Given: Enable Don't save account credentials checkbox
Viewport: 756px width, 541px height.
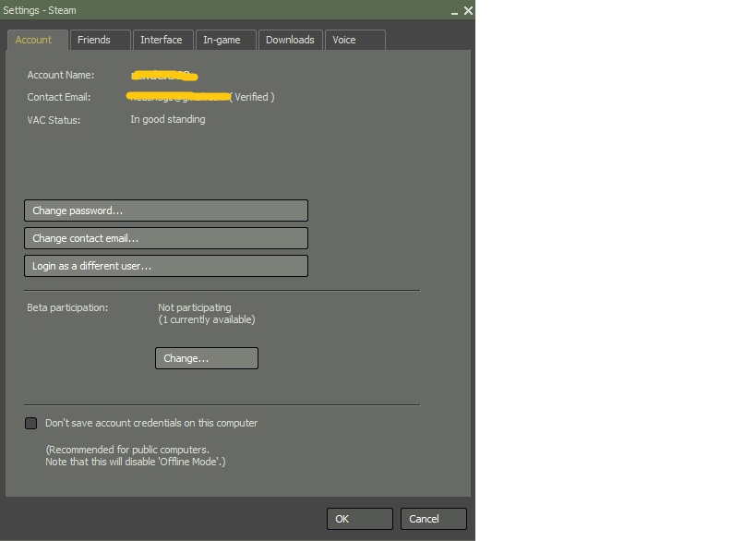Looking at the screenshot, I should point(30,424).
